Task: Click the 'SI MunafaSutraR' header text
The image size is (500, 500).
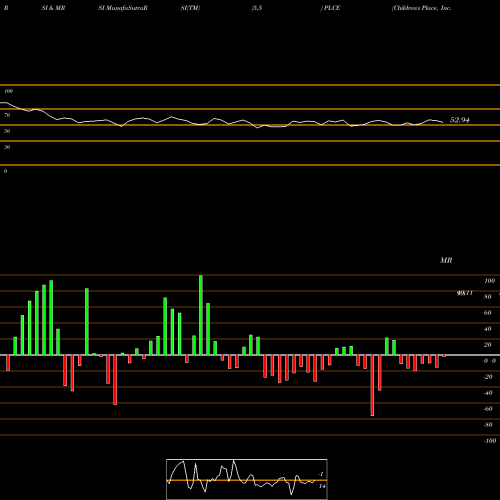Action: point(123,8)
